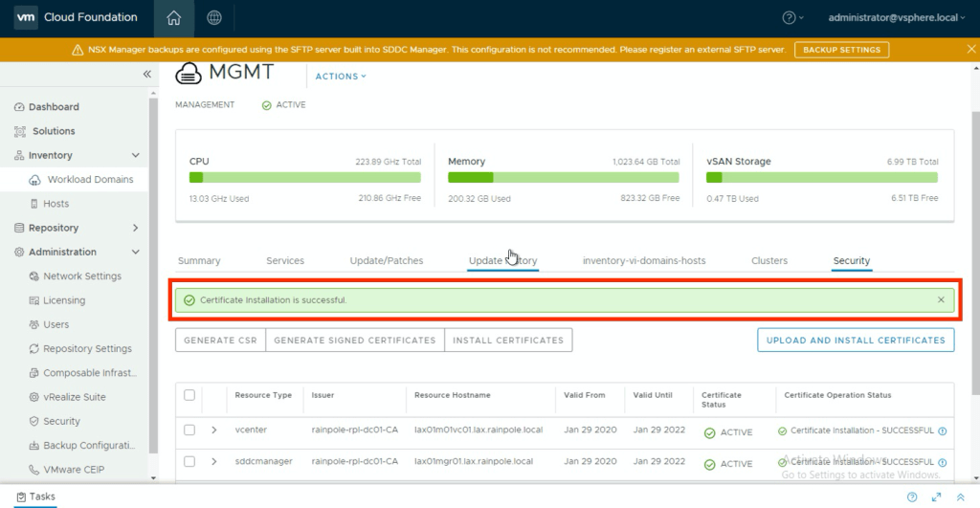Expand the vcenter row details
This screenshot has height=508, width=980.
click(x=214, y=431)
